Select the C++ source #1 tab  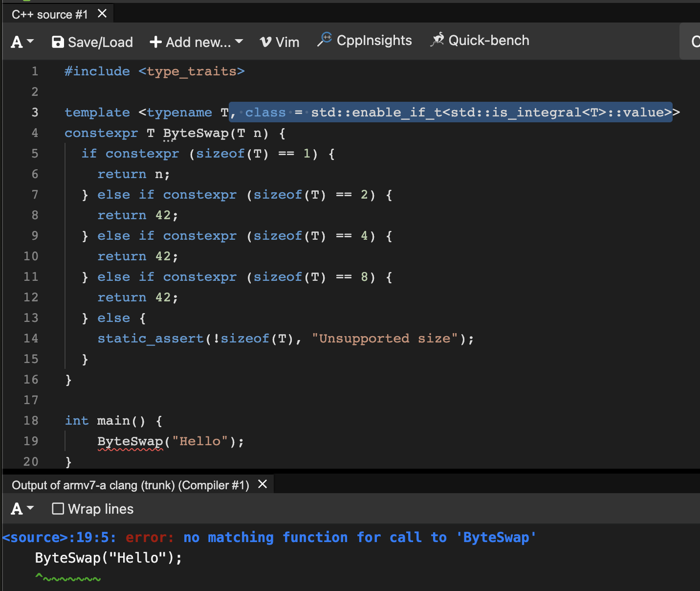click(49, 15)
